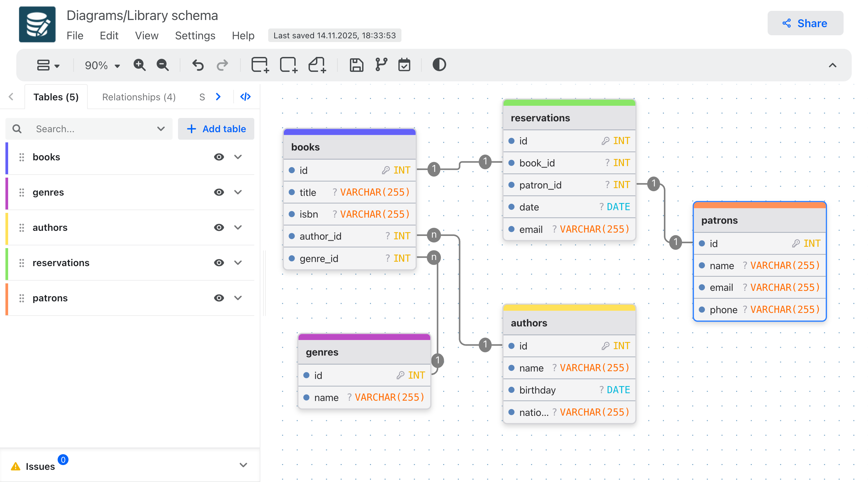This screenshot has height=482, width=868.
Task: Click the purple genres table color bar
Action: tap(364, 337)
